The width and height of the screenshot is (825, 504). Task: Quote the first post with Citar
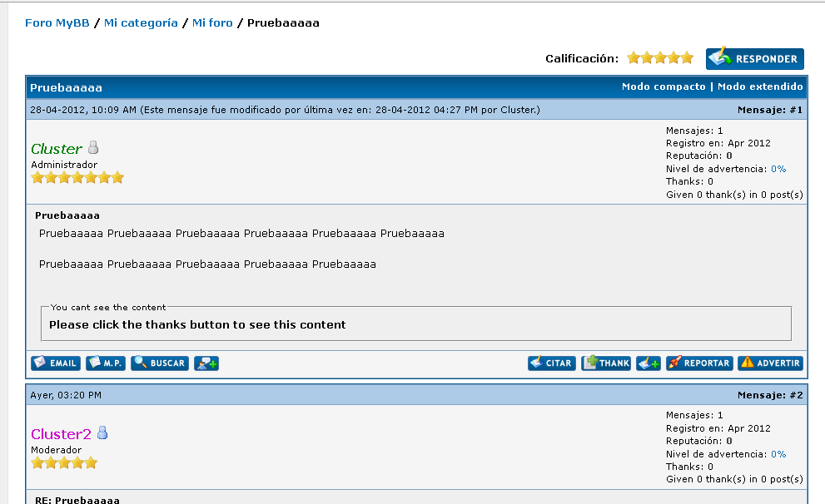(x=552, y=363)
